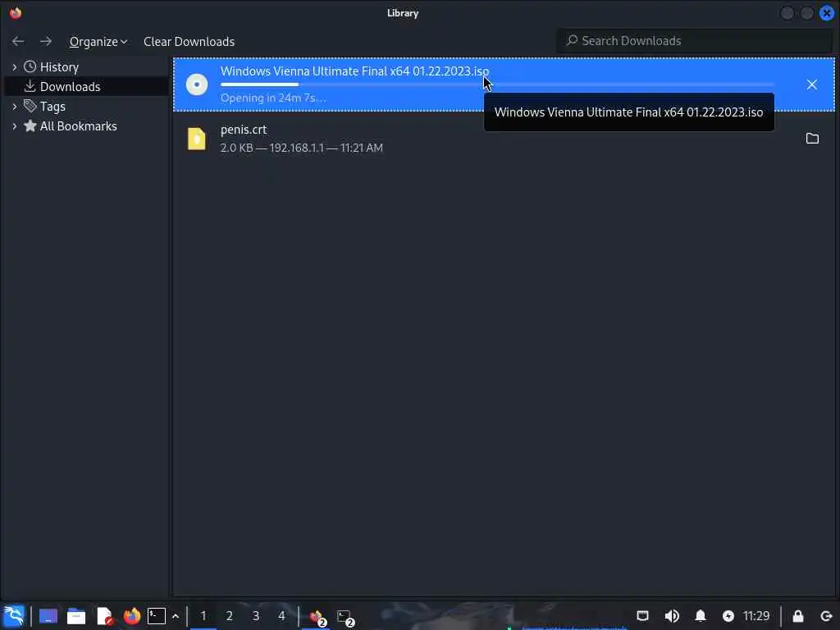
Task: Click the Firefox grouped windows taskbar button
Action: (x=317, y=617)
